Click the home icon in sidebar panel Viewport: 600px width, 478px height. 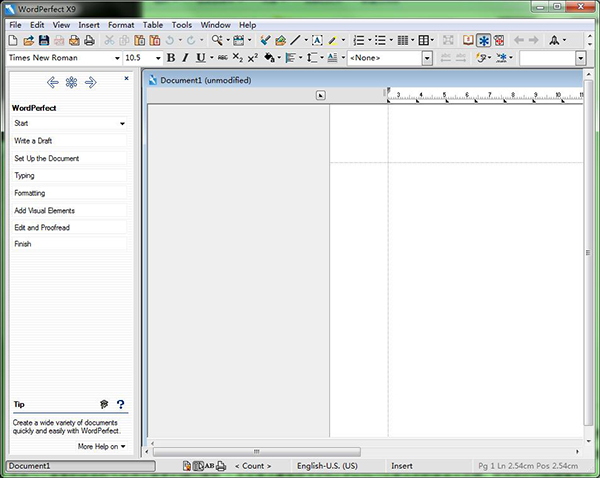(x=71, y=82)
